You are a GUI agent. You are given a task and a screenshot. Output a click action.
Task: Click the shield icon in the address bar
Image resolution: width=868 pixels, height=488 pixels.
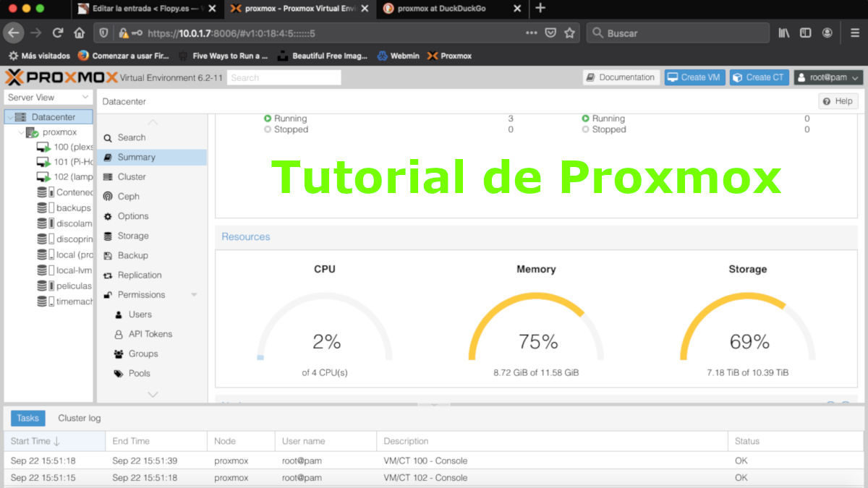(x=103, y=33)
